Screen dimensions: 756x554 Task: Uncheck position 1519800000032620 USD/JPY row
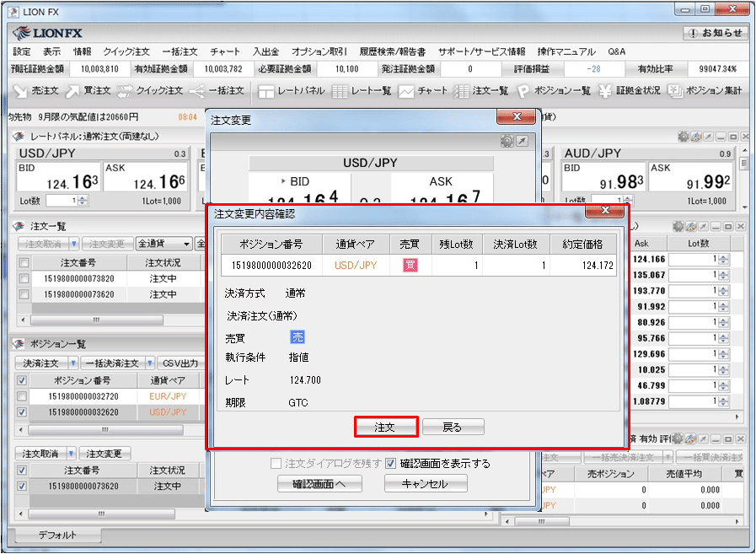coord(22,412)
